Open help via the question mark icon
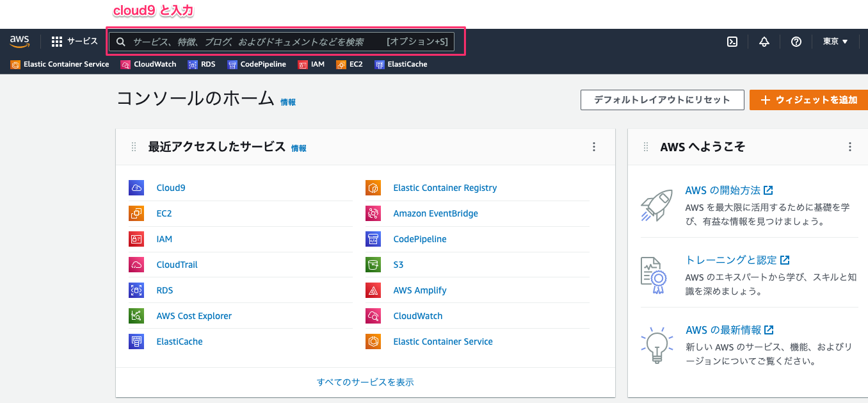The image size is (868, 403). [x=796, y=41]
